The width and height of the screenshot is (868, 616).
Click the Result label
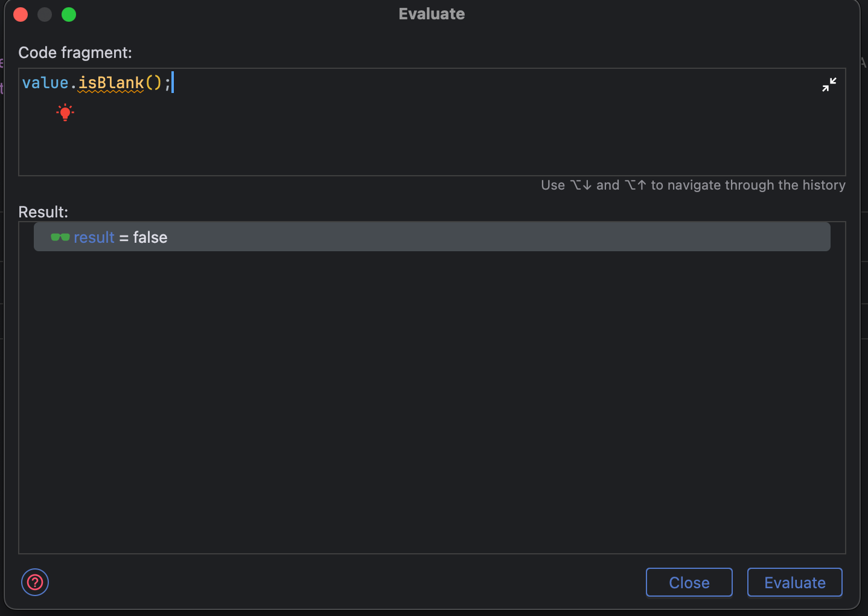click(x=43, y=212)
